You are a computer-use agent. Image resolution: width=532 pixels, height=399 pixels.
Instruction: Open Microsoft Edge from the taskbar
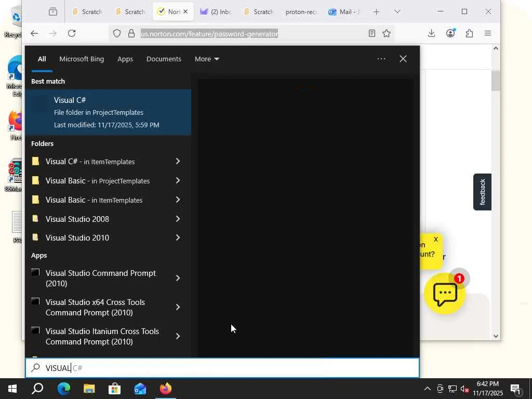tap(63, 389)
